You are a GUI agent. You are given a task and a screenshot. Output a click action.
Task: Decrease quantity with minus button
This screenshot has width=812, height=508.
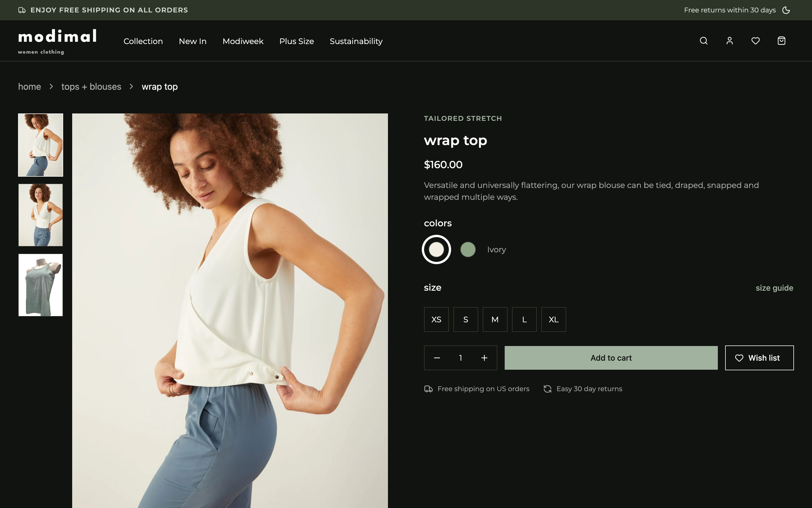pos(437,358)
